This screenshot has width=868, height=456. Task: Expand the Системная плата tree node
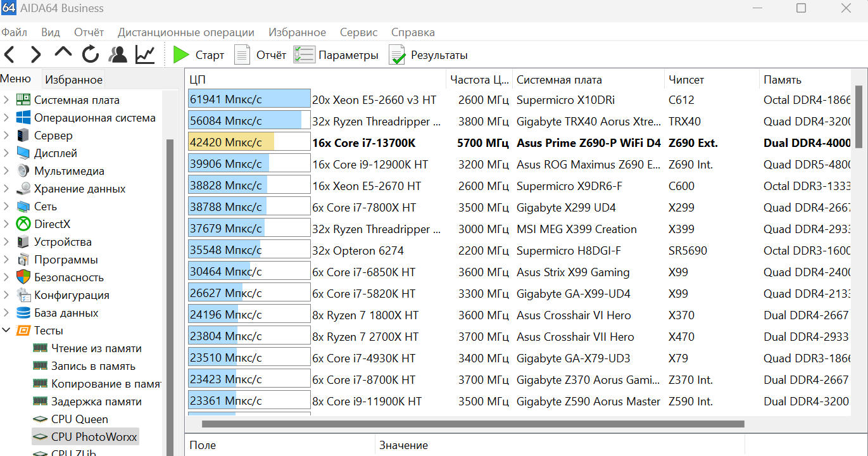click(6, 99)
